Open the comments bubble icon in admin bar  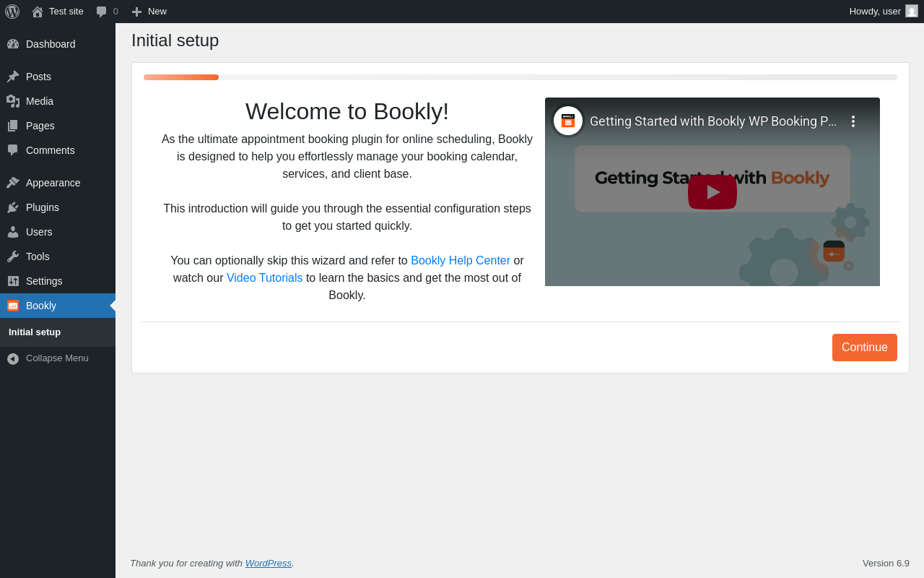coord(102,12)
